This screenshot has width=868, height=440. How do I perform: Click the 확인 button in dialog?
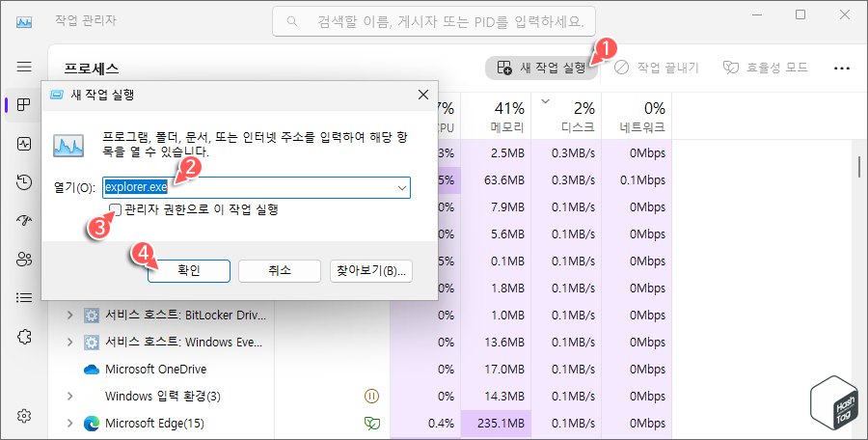[x=189, y=271]
